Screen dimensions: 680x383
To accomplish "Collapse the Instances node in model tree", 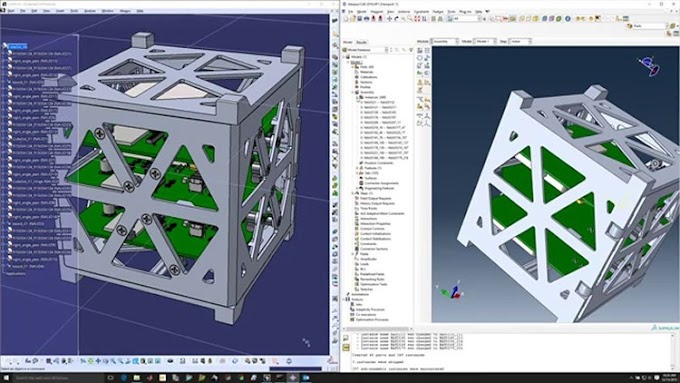I will (357, 98).
